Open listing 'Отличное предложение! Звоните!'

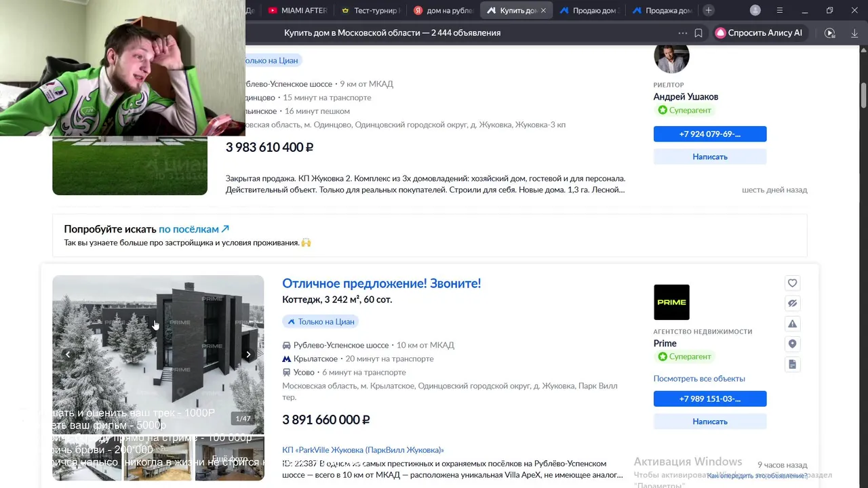(381, 283)
